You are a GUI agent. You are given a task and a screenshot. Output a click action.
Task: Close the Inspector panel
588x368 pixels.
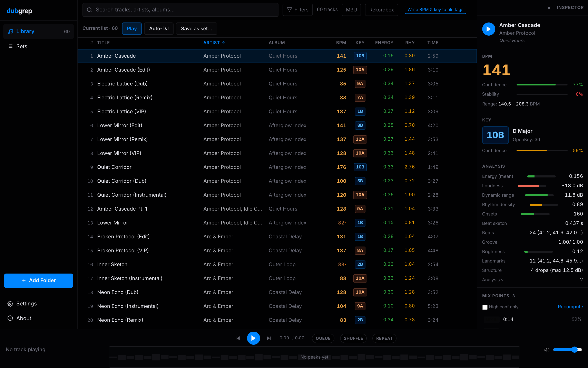tap(549, 8)
